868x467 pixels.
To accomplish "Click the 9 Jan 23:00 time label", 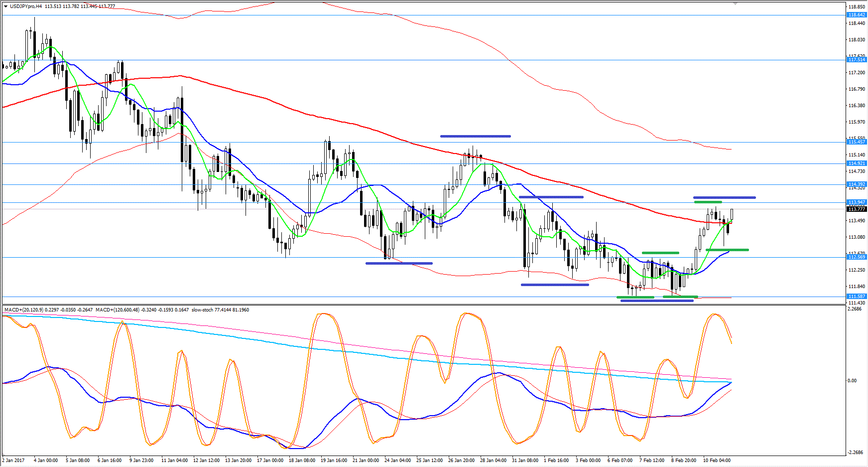I will point(141,461).
